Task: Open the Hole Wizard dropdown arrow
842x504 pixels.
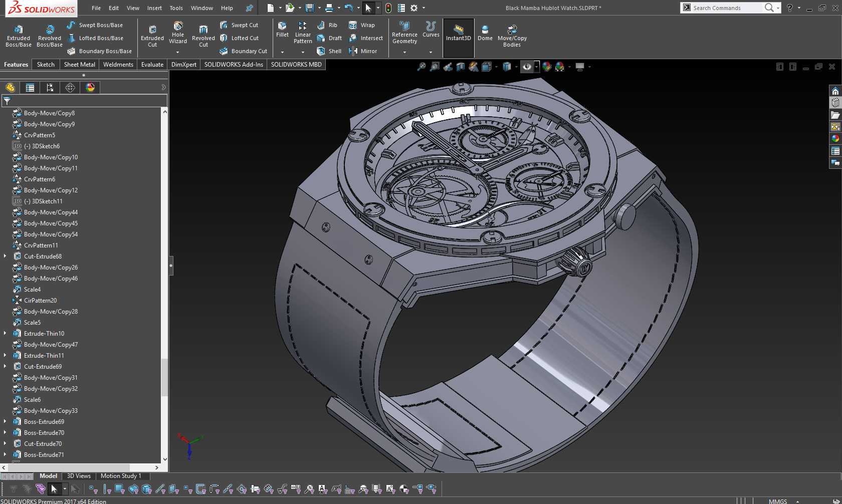Action: 178,52
